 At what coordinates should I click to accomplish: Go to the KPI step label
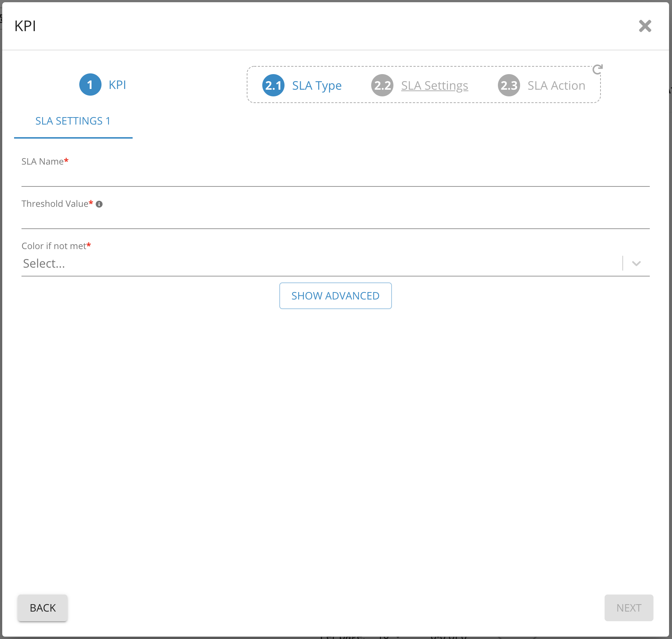coord(117,85)
